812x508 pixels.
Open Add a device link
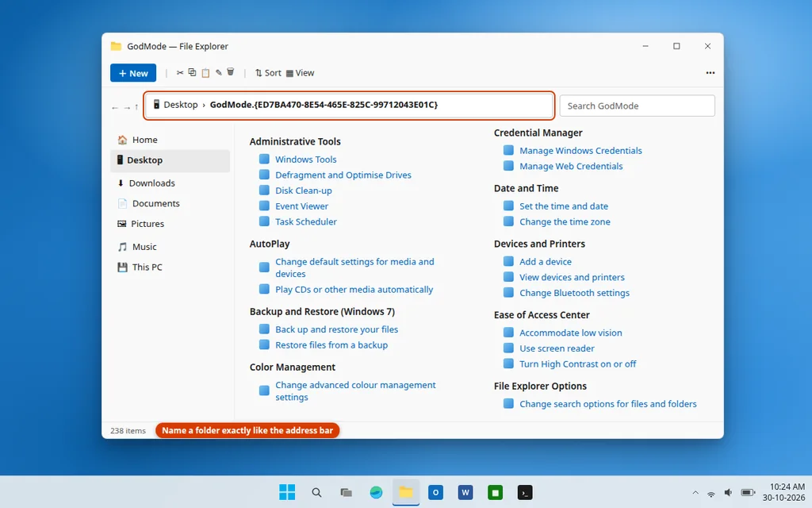[x=546, y=262]
